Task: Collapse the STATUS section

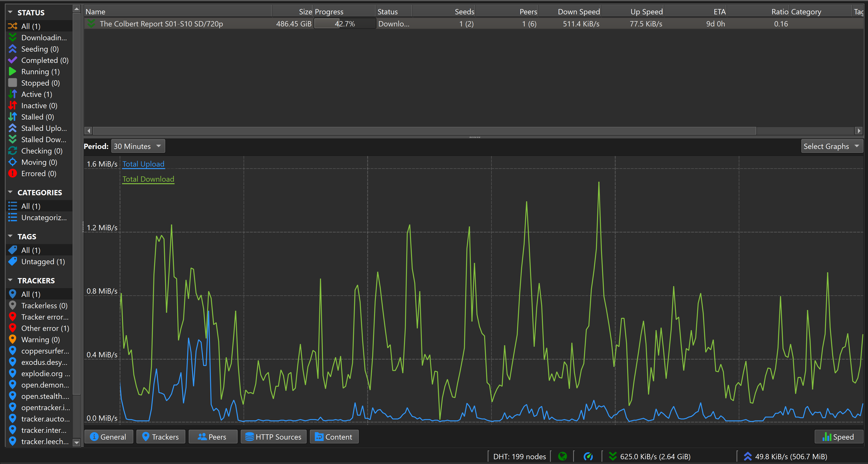Action: [x=11, y=13]
